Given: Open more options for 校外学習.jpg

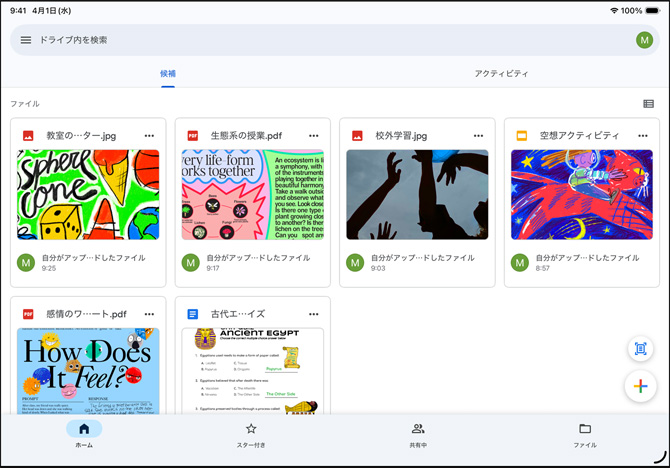Looking at the screenshot, I should (478, 136).
